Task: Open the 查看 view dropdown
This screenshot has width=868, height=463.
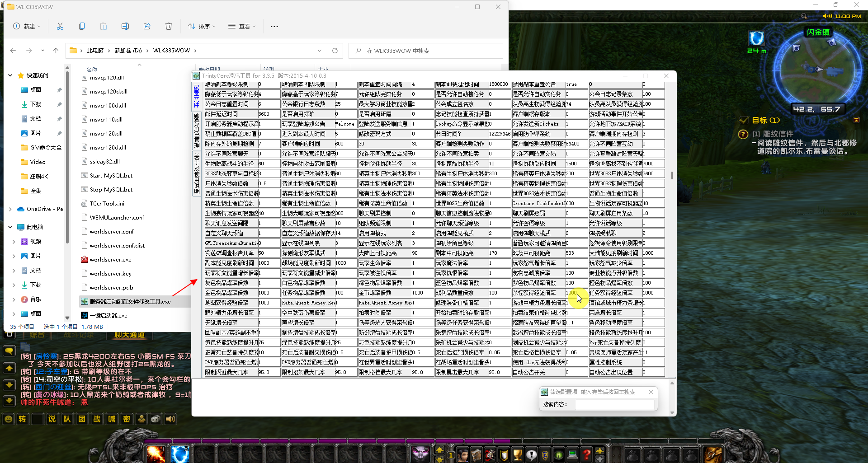Action: coord(242,26)
